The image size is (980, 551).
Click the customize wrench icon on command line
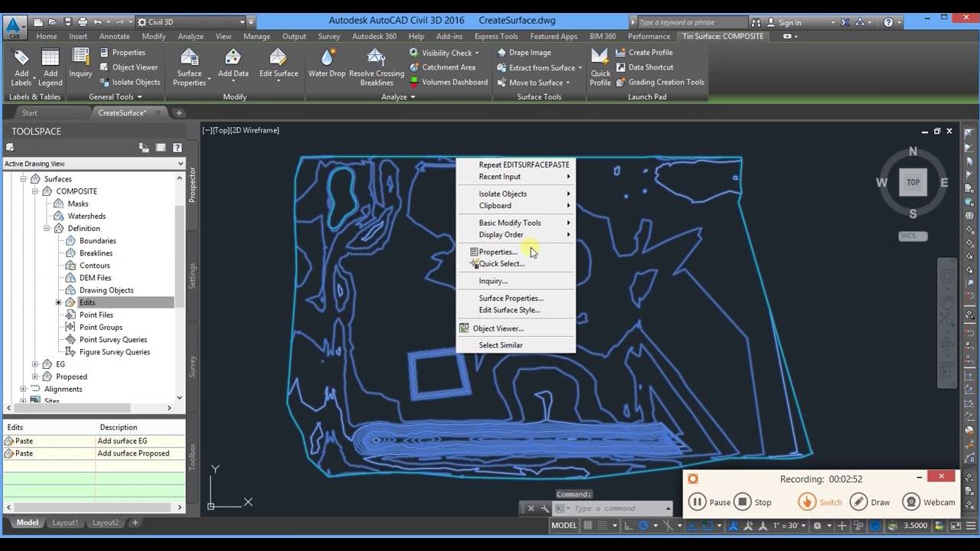[544, 508]
